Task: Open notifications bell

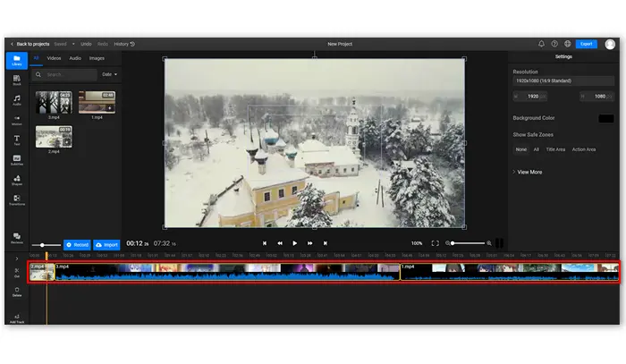Action: pos(541,44)
